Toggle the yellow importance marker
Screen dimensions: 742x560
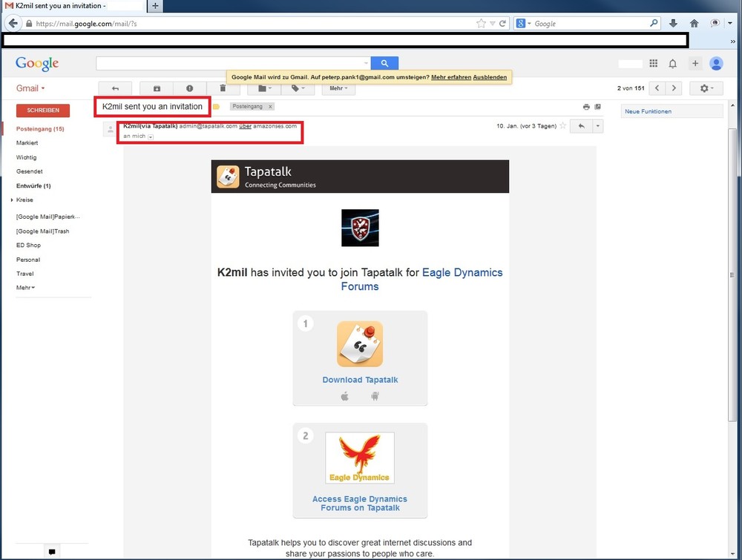point(216,107)
